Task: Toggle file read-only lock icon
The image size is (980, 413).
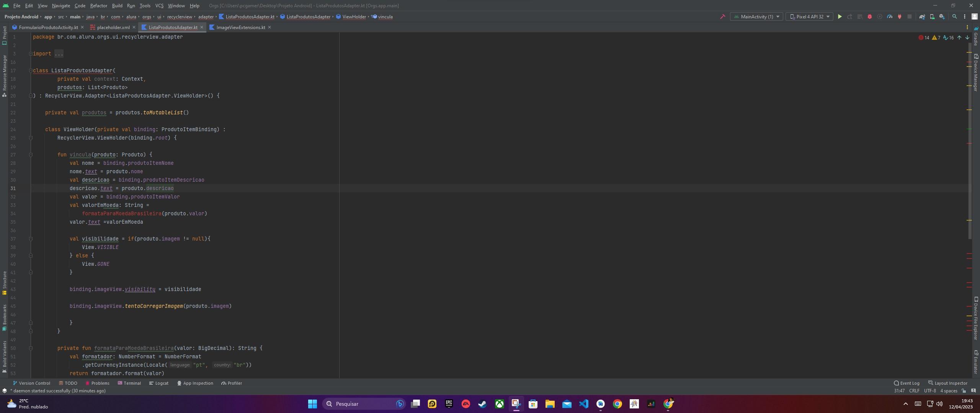Action: click(x=964, y=391)
